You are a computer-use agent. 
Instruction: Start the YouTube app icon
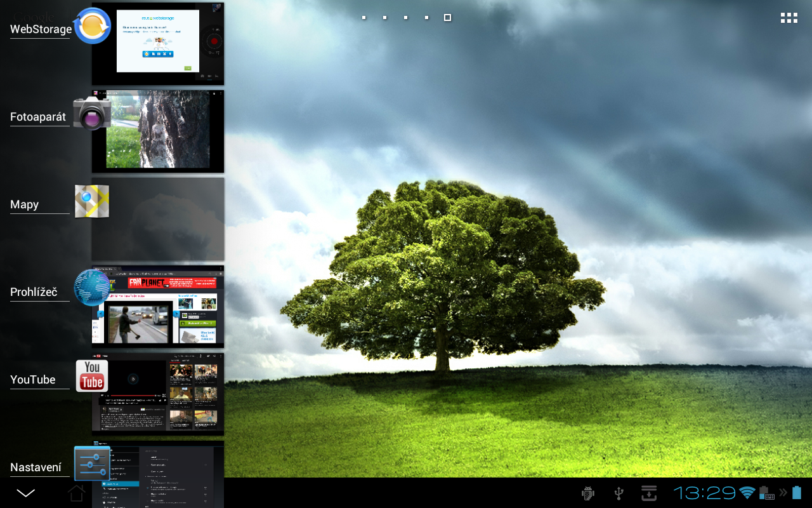92,375
